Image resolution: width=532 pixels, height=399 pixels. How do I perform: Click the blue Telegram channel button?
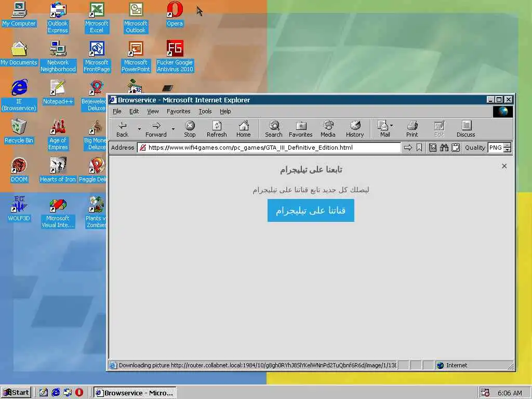pyautogui.click(x=311, y=210)
